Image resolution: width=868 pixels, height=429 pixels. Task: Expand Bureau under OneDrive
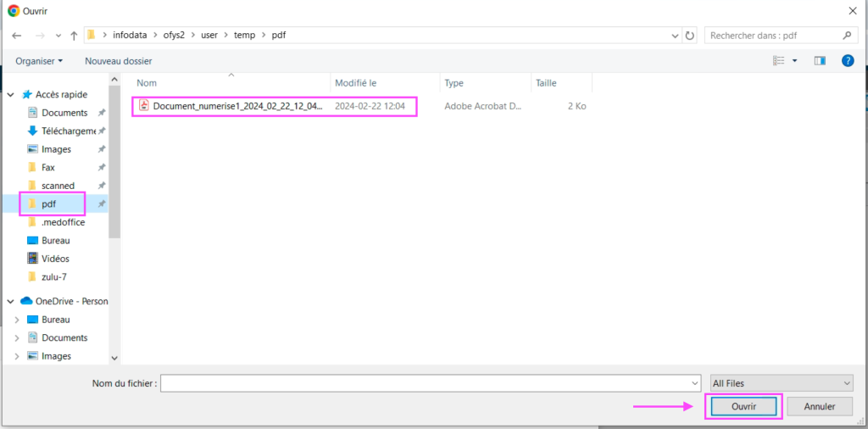17,320
